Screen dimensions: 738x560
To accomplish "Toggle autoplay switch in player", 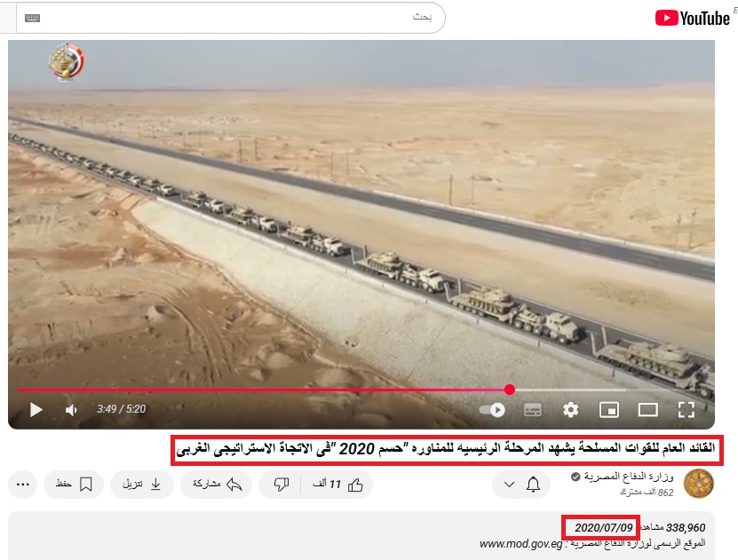I will click(492, 409).
